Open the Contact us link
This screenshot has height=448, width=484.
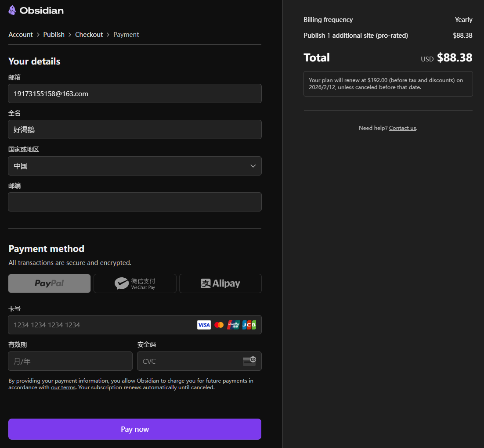pos(402,128)
